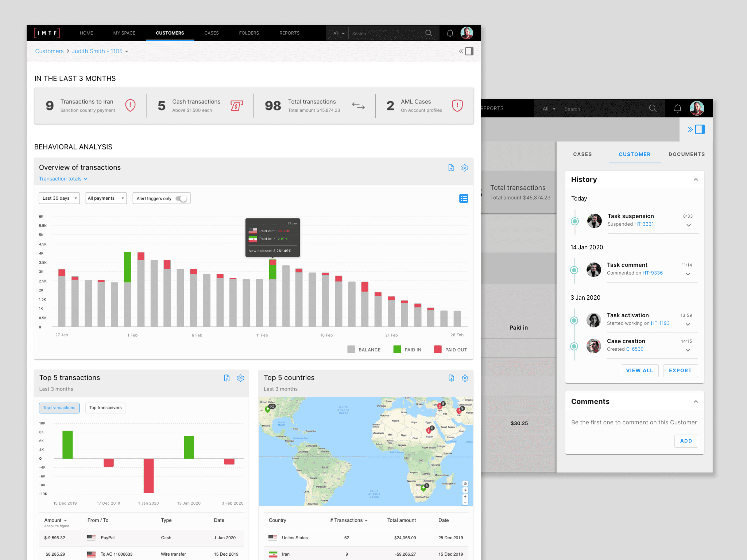Click the search magnifier icon in the top bar
Screen dimensions: 747x560
tap(428, 33)
